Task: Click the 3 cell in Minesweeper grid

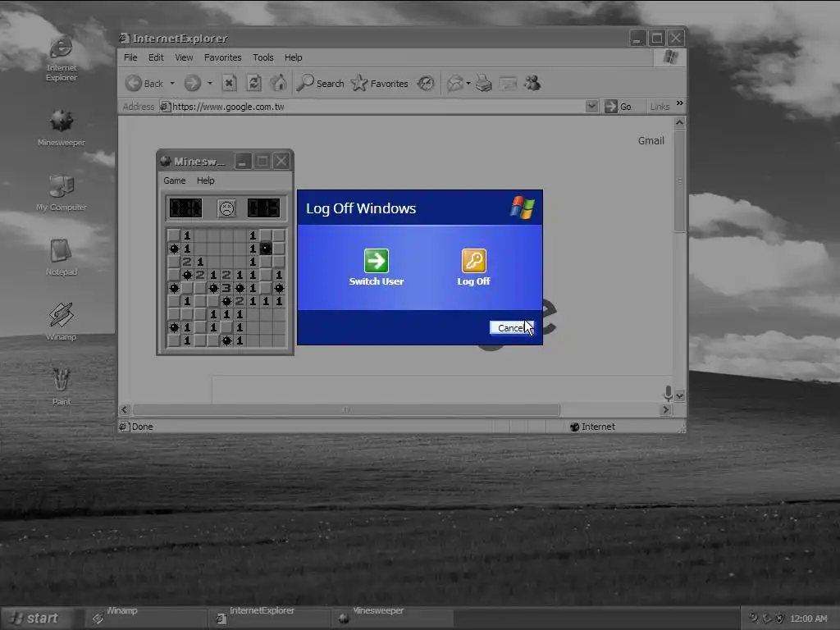Action: coord(226,288)
